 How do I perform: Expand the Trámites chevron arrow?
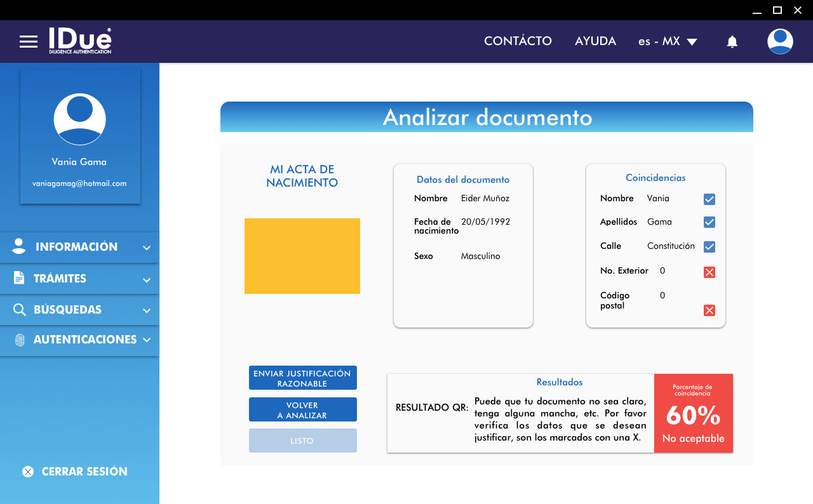pos(147,280)
